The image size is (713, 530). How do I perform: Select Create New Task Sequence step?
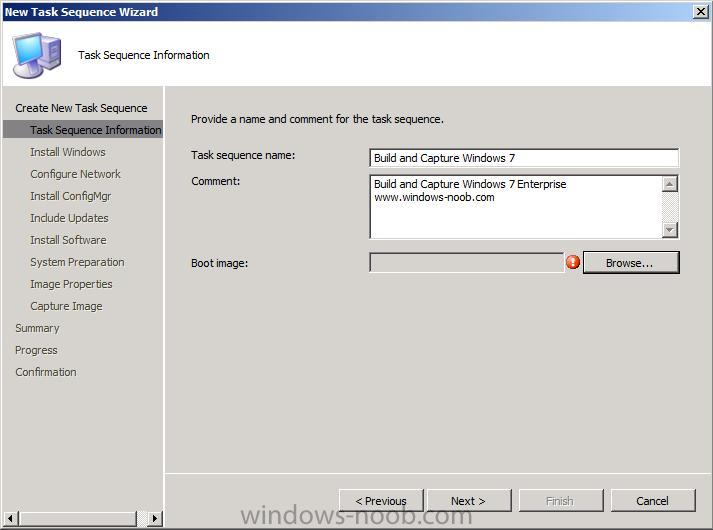[81, 108]
